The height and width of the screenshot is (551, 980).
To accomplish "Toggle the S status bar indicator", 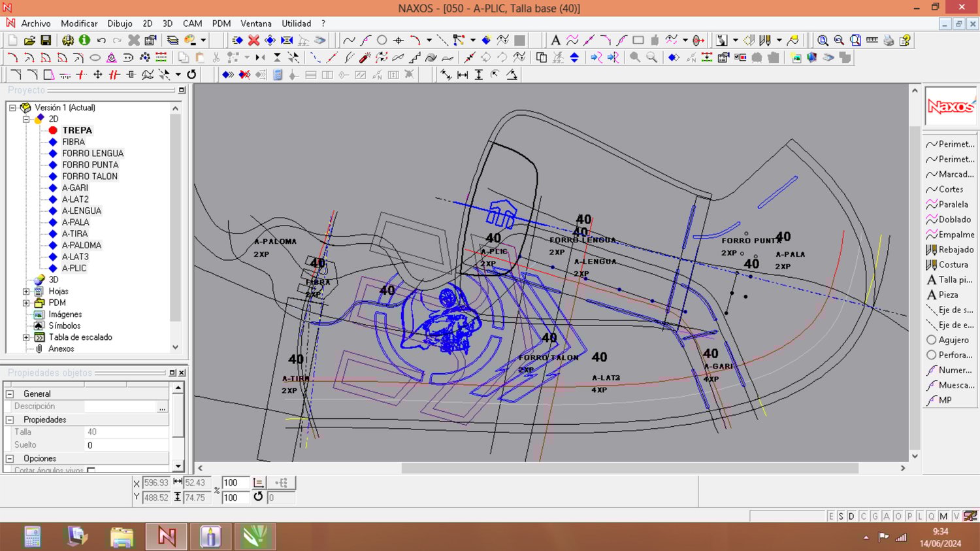I will click(x=841, y=516).
